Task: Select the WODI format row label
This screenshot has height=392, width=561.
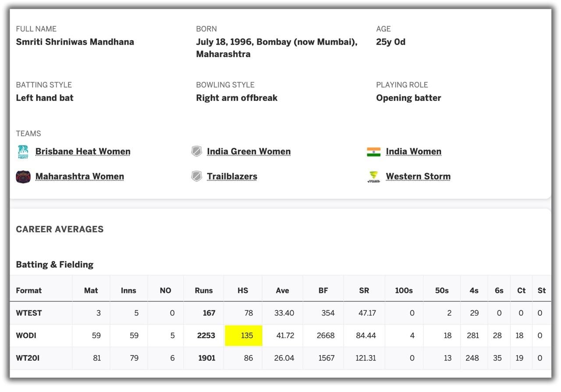Action: click(x=26, y=336)
